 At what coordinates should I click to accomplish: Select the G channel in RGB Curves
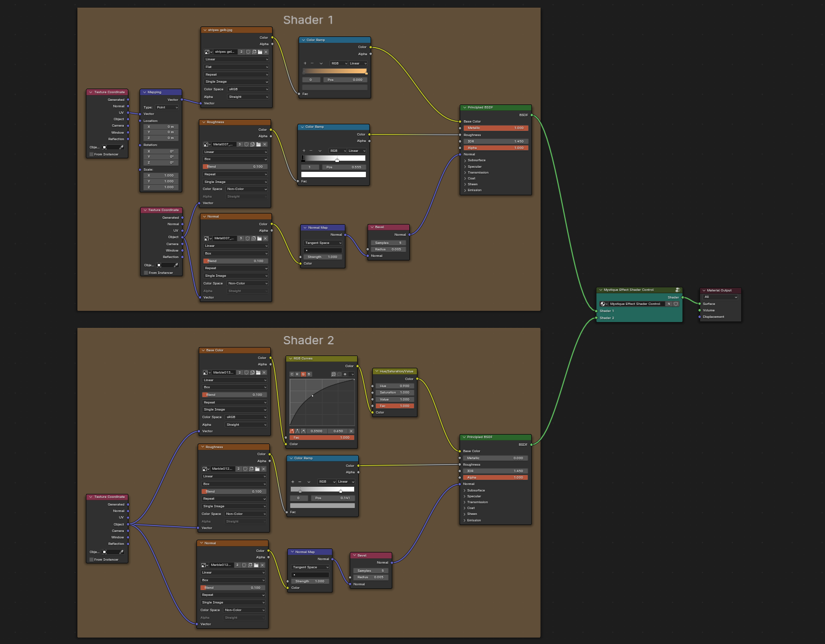pos(303,374)
